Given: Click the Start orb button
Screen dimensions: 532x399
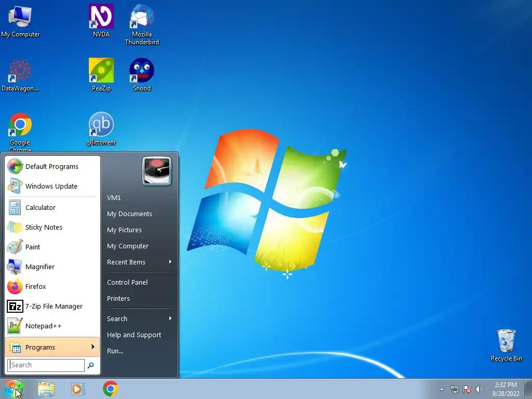Looking at the screenshot, I should [14, 389].
